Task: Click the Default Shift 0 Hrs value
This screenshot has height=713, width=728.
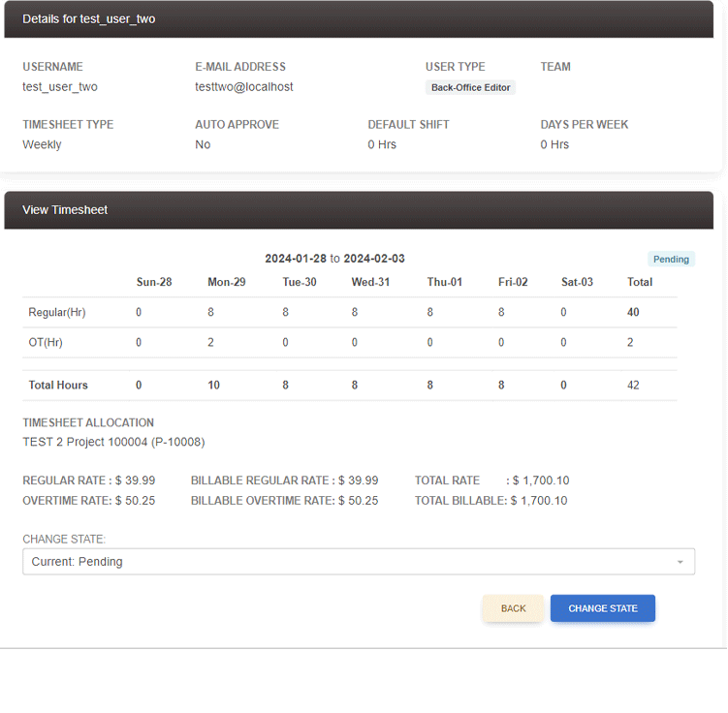Action: [382, 144]
